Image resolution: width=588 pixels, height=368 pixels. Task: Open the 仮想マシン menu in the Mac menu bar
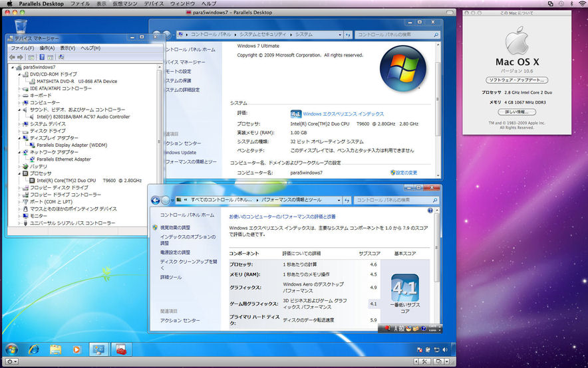click(125, 3)
